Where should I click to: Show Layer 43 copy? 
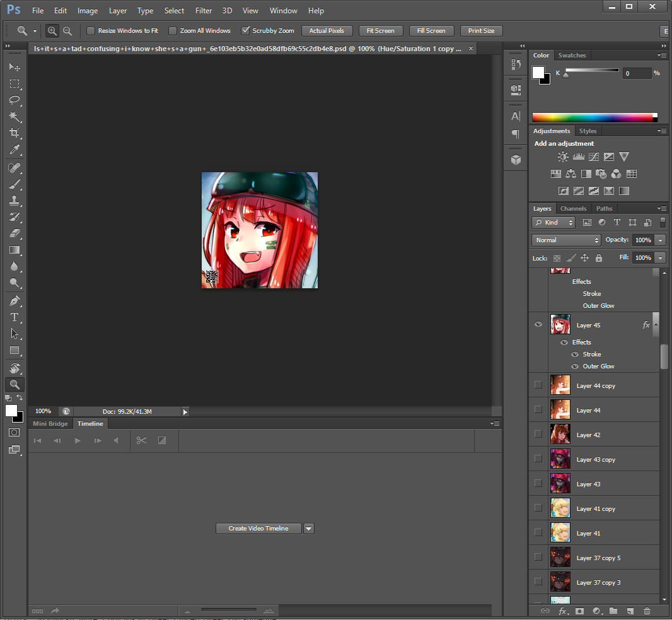pos(538,459)
